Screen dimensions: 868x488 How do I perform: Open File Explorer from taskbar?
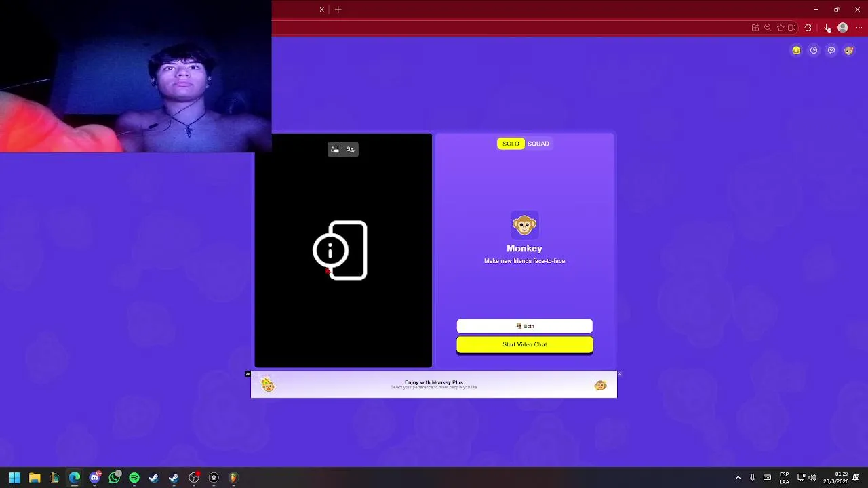35,478
